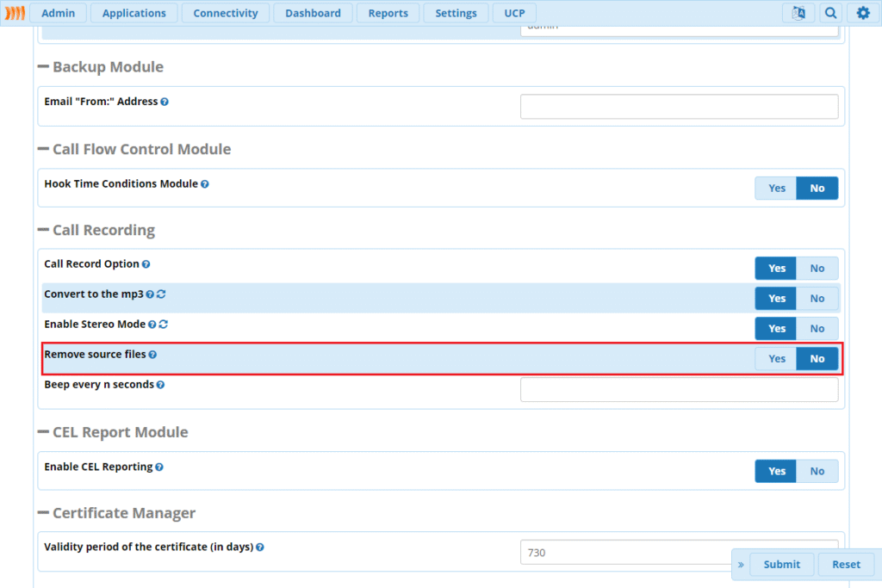Click the FreePBX logo icon

pos(15,13)
